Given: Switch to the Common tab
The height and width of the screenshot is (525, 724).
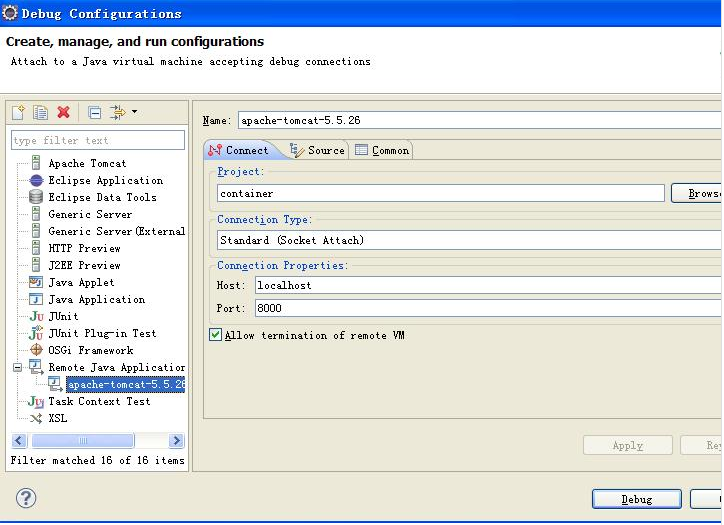Looking at the screenshot, I should coord(382,150).
